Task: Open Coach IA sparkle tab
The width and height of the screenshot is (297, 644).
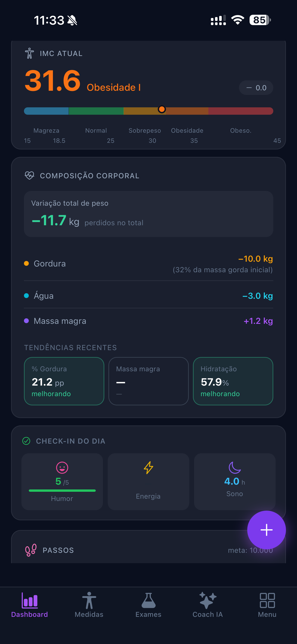Action: click(207, 605)
